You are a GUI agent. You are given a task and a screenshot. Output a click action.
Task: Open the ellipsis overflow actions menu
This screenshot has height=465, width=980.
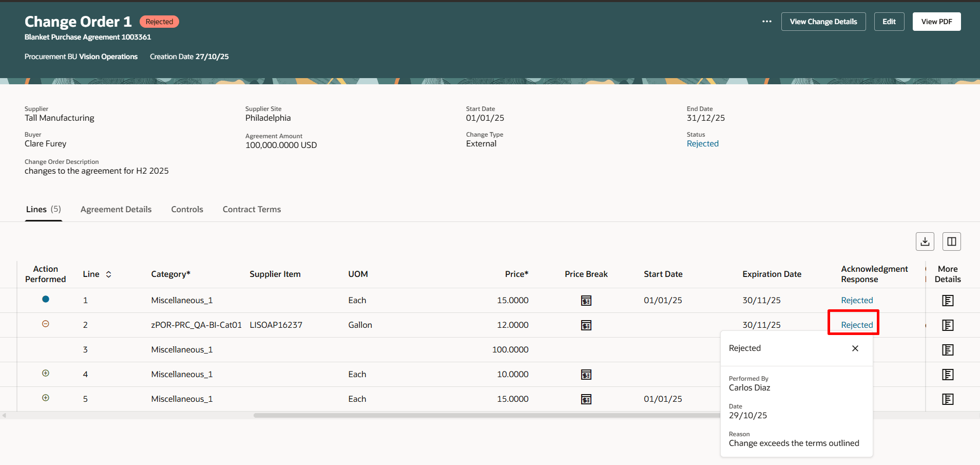[x=766, y=22]
